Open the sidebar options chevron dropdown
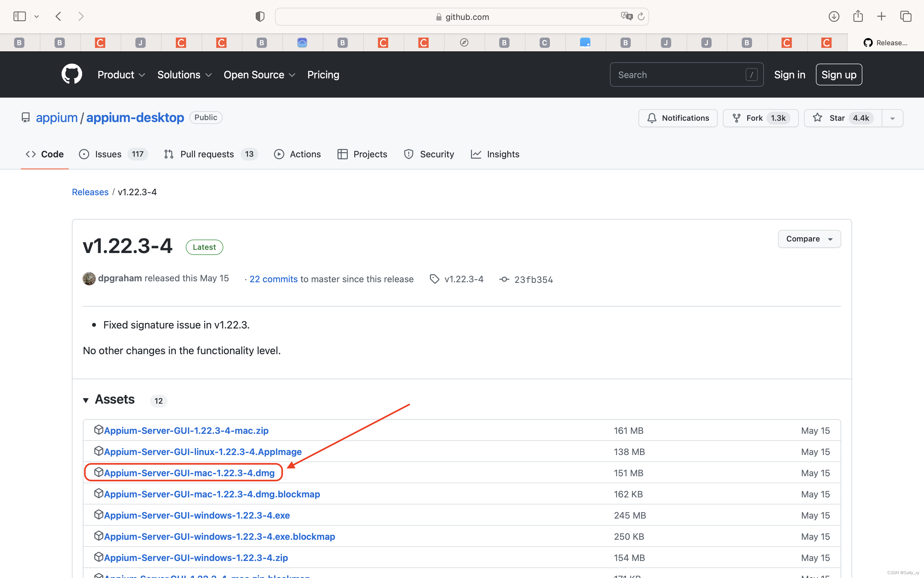 pos(37,16)
